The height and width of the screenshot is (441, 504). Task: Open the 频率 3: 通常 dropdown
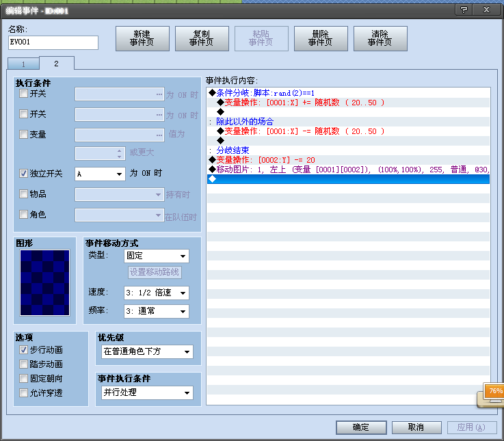[156, 311]
